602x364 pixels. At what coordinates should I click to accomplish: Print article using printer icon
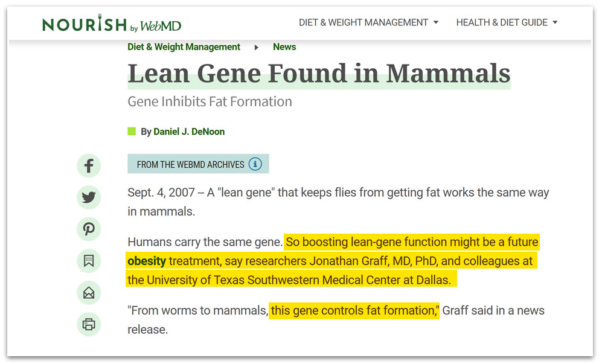click(x=89, y=324)
